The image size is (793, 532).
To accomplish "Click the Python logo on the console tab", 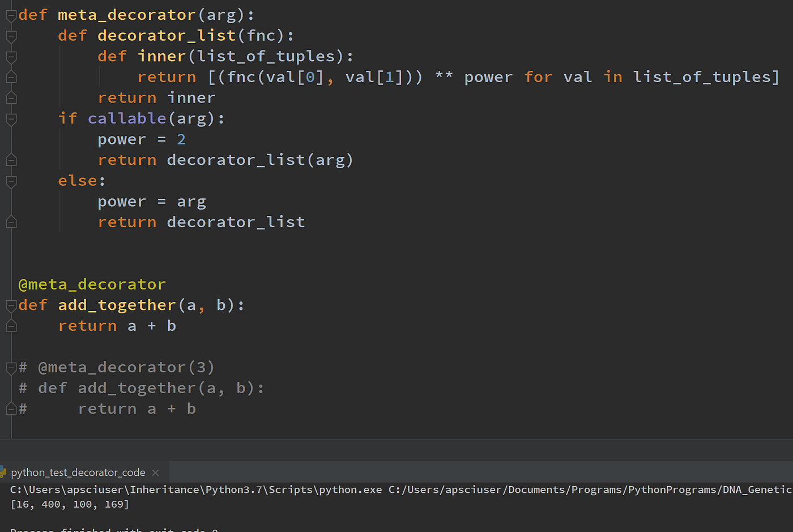I will click(5, 471).
